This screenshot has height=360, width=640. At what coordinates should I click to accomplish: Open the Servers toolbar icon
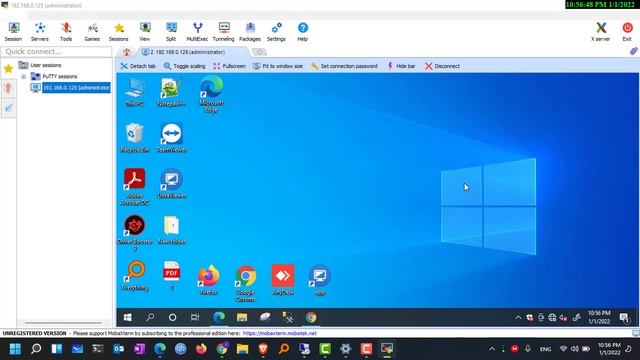pos(40,32)
